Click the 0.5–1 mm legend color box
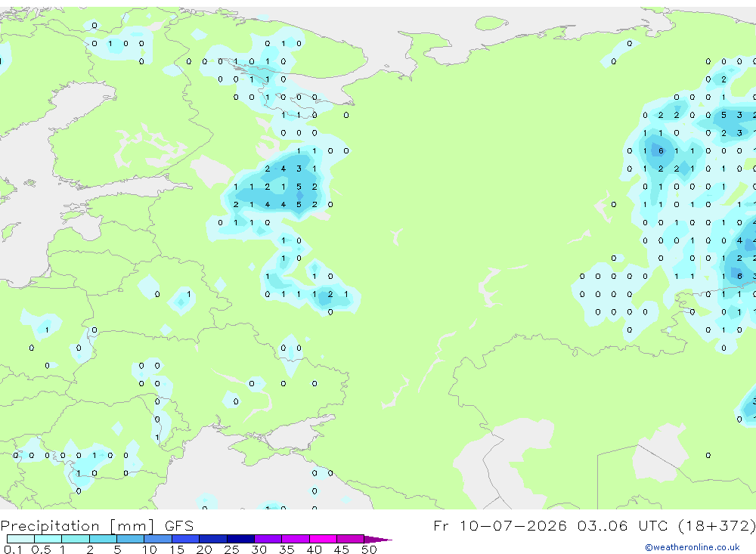Viewport: 756px width, 554px height. click(x=48, y=539)
